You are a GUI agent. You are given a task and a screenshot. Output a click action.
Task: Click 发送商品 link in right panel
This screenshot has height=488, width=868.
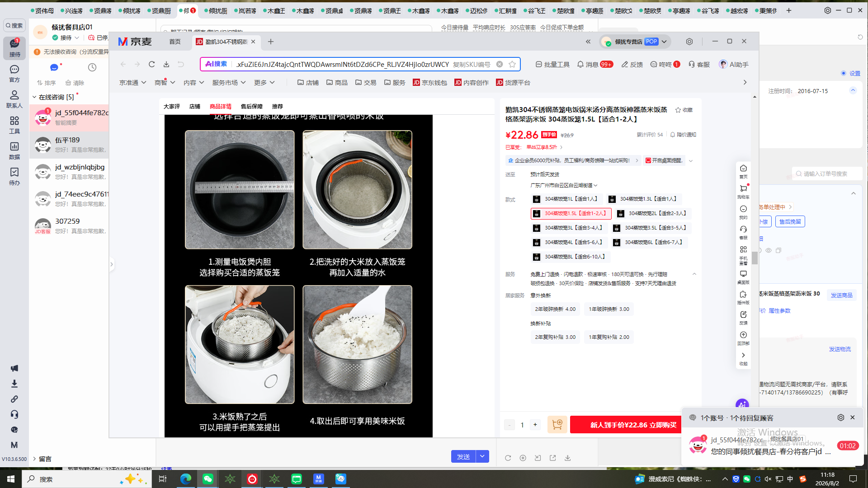pos(842,295)
